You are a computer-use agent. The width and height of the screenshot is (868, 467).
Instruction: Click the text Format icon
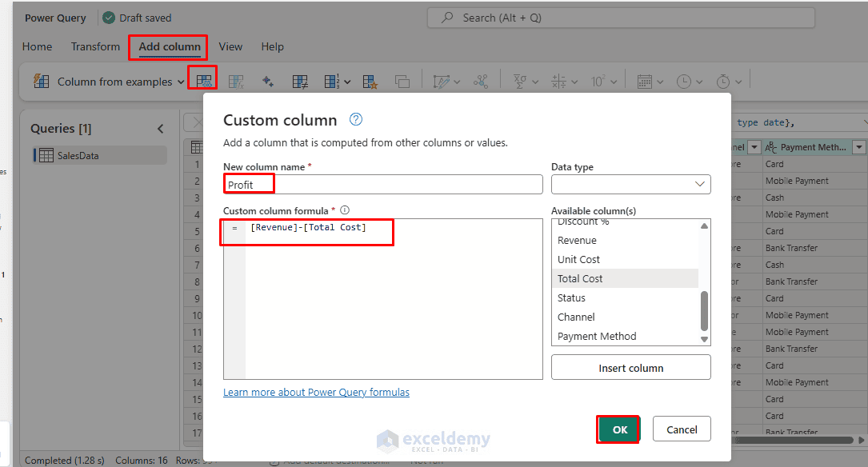[441, 82]
